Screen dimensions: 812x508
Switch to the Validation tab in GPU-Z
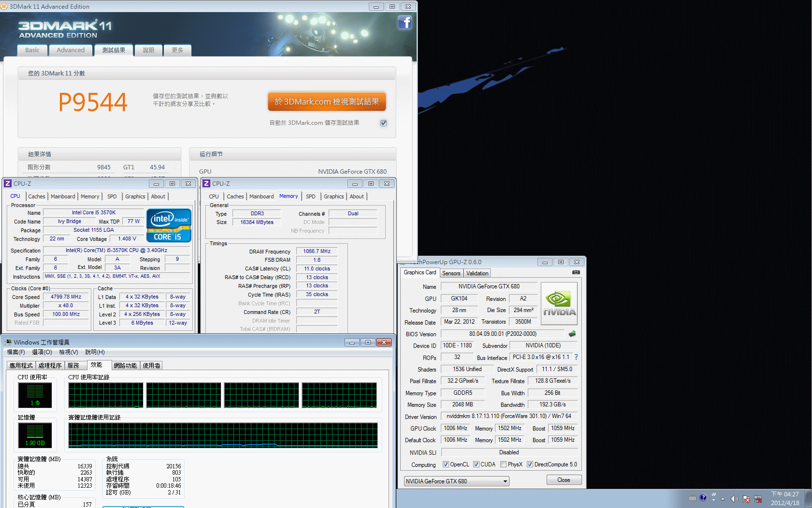tap(477, 273)
